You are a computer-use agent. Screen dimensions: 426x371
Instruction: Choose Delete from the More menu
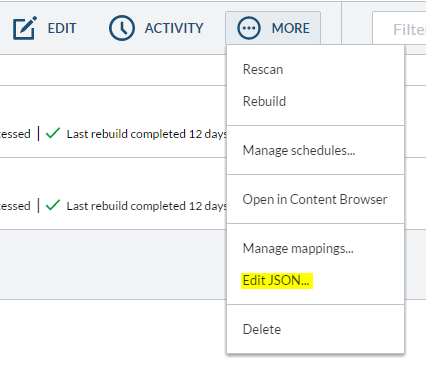(262, 329)
